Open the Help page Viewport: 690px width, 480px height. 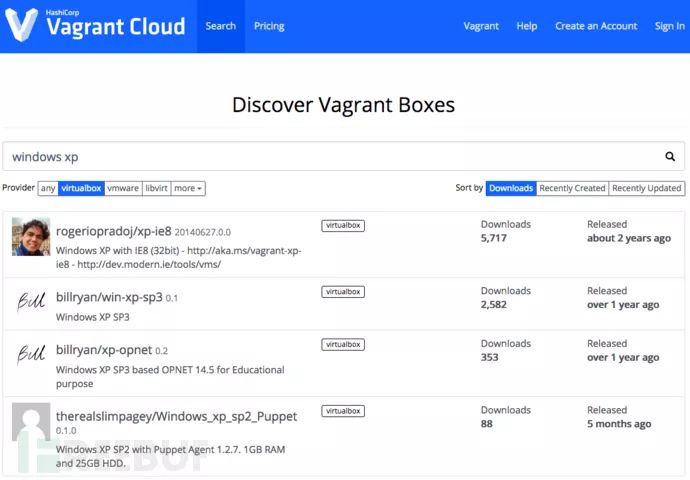tap(527, 26)
